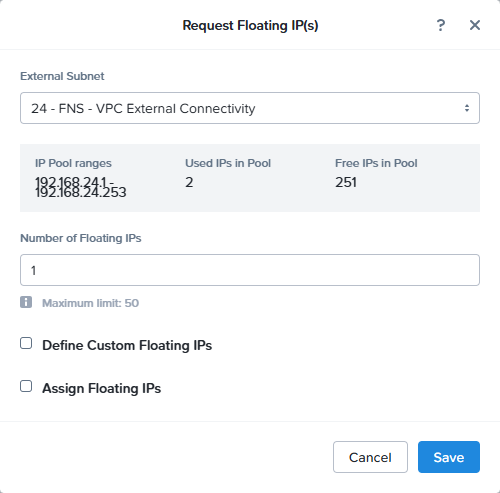Open the help question mark icon

click(x=441, y=25)
